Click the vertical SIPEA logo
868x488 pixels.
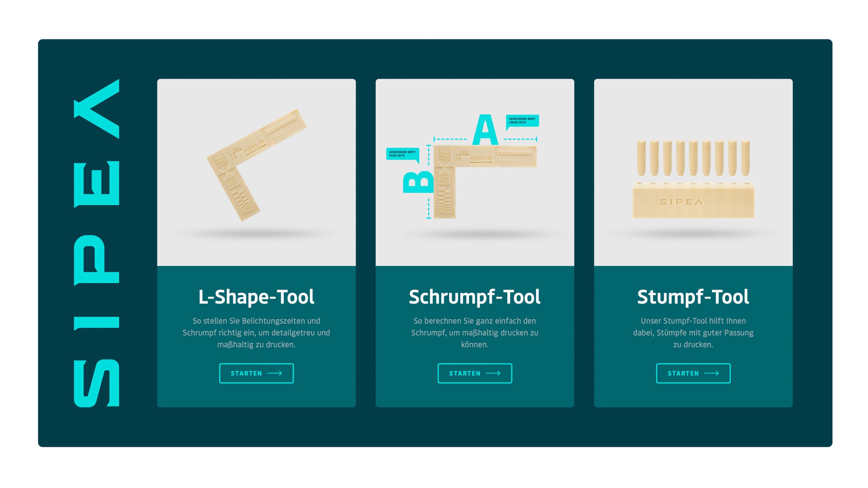click(x=97, y=243)
